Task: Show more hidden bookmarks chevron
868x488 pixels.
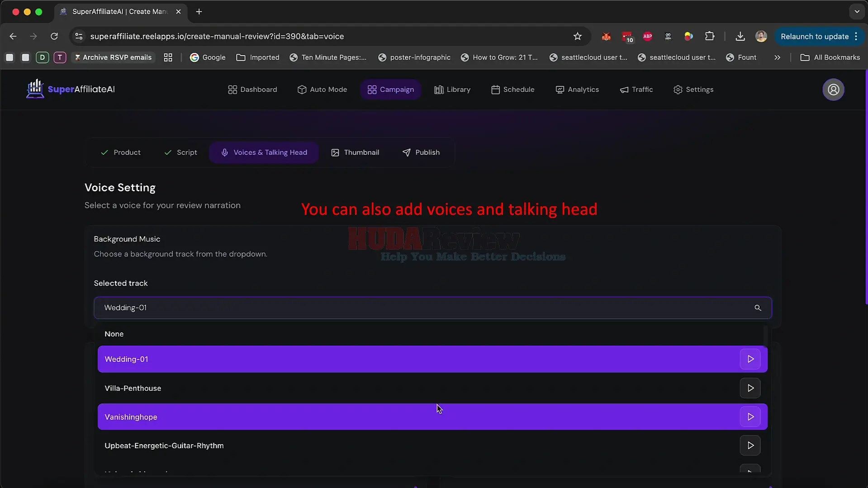Action: click(777, 57)
